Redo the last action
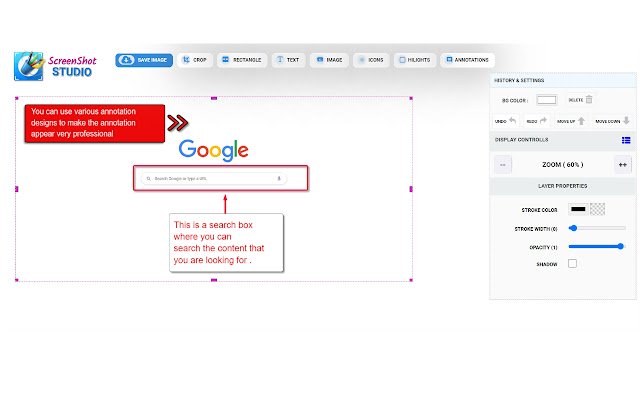 pyautogui.click(x=536, y=121)
